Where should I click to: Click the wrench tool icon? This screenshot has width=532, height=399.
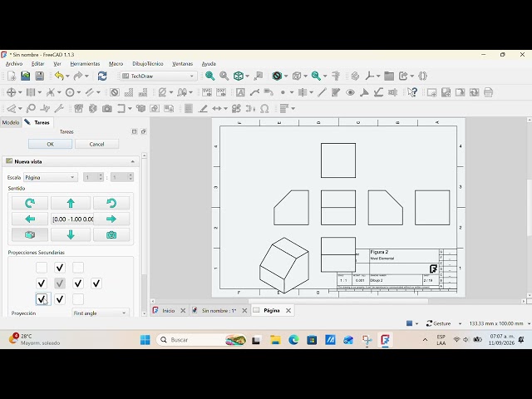(59, 109)
